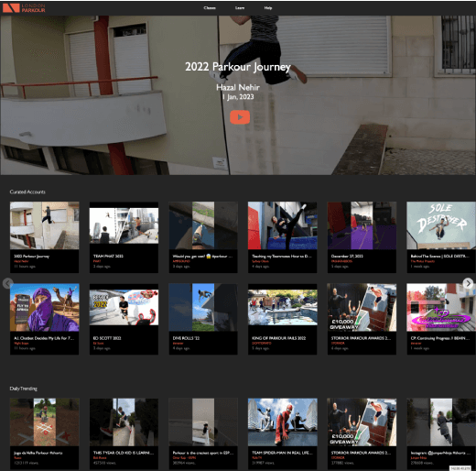Click the title text 'KING OF PARKOUR FAILS 2022'
The image size is (476, 471).
pos(279,338)
